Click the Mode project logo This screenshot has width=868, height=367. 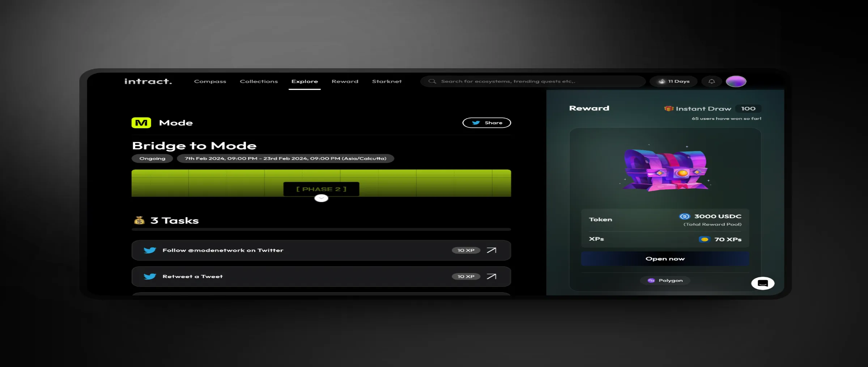[141, 123]
